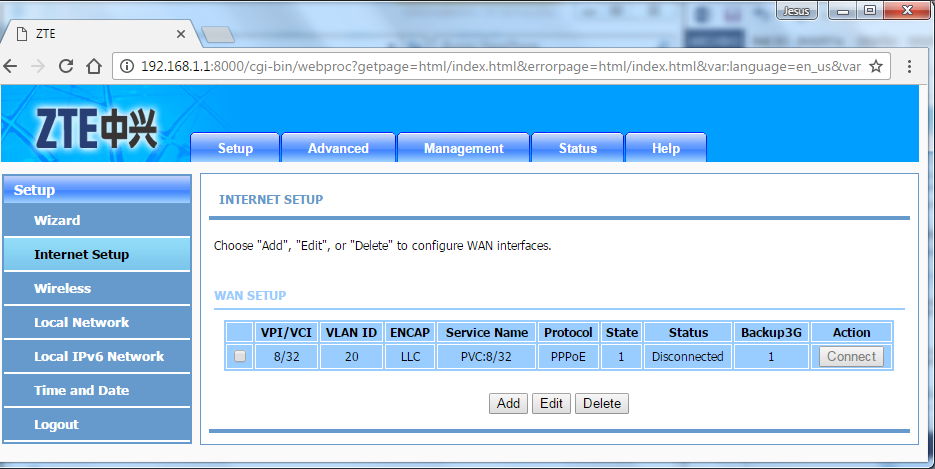Click the Edit button
935x469 pixels.
tap(551, 403)
